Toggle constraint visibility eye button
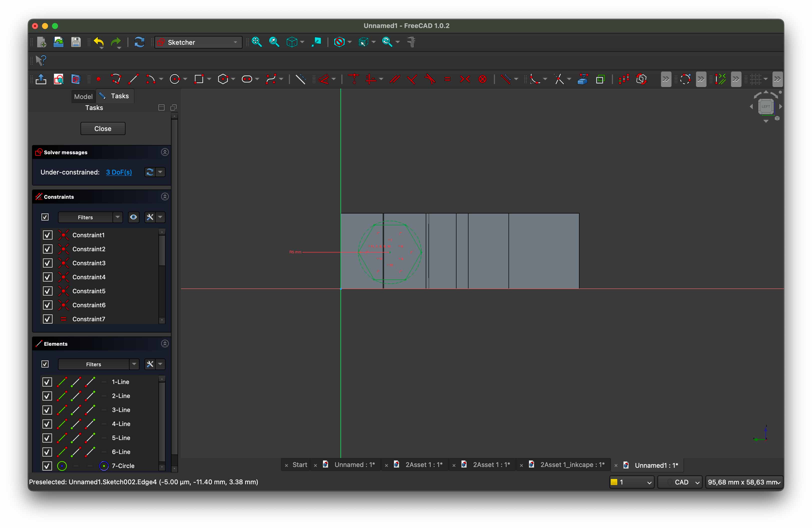Viewport: 812px width, 528px height. tap(133, 217)
